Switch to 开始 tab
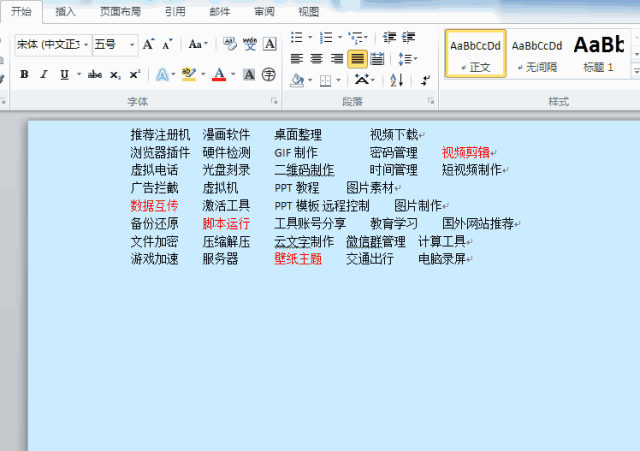This screenshot has height=451, width=640. (x=21, y=11)
